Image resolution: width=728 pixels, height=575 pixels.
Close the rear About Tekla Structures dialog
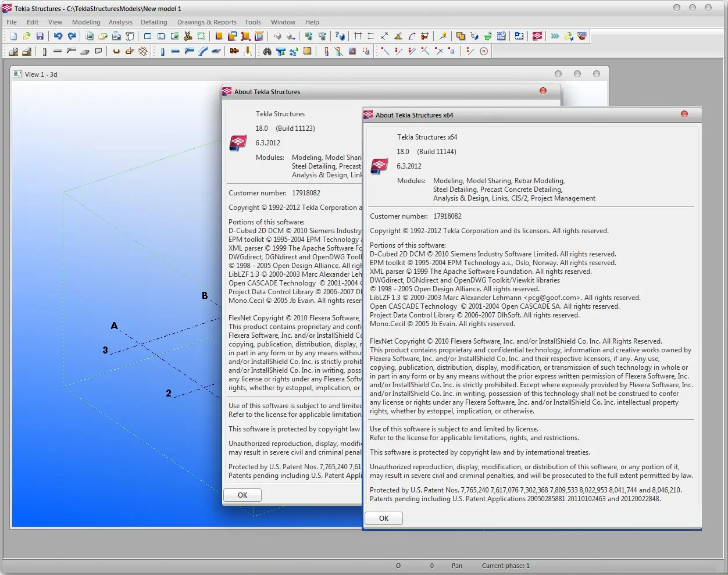tap(543, 91)
